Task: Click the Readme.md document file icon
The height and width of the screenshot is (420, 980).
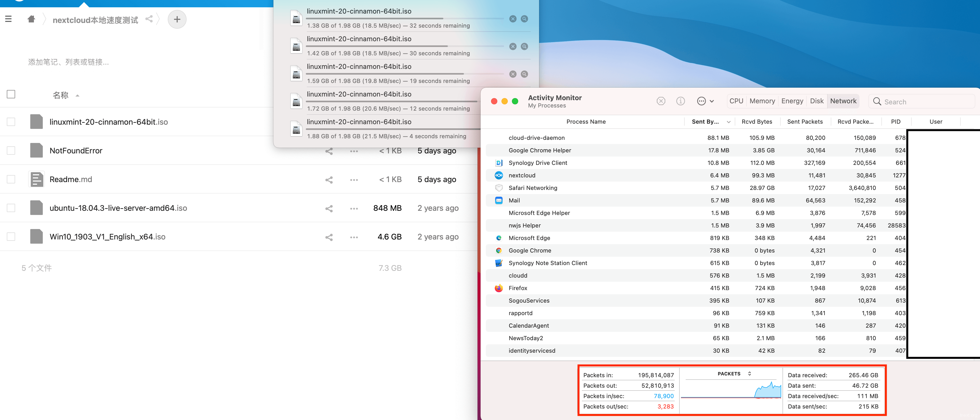Action: [x=37, y=179]
